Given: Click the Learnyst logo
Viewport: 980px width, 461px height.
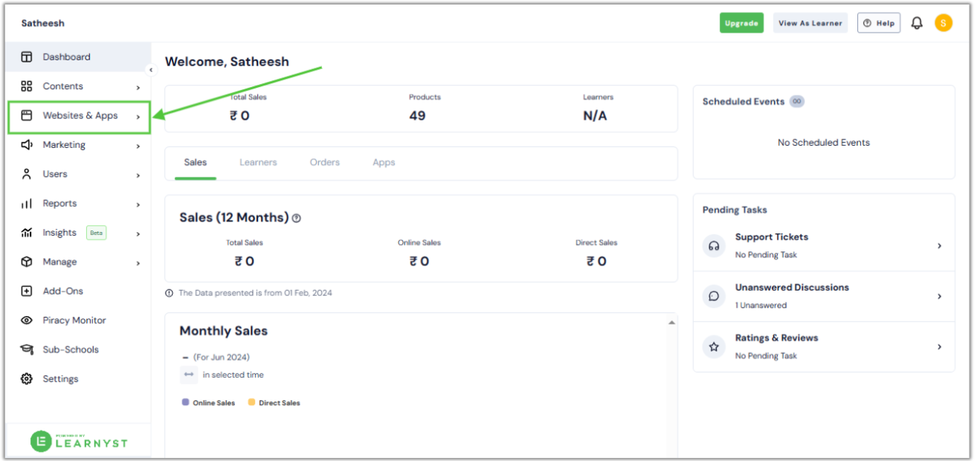Looking at the screenshot, I should pos(78,441).
